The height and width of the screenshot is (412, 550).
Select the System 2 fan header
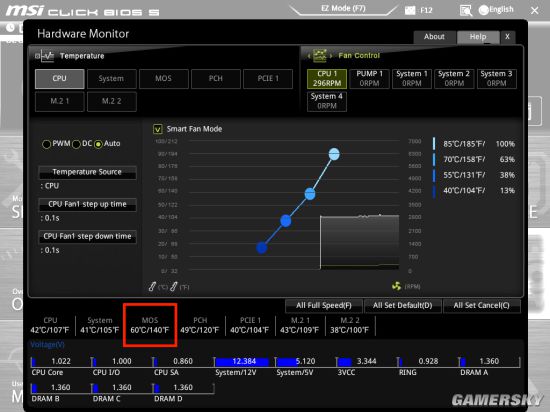tap(454, 79)
